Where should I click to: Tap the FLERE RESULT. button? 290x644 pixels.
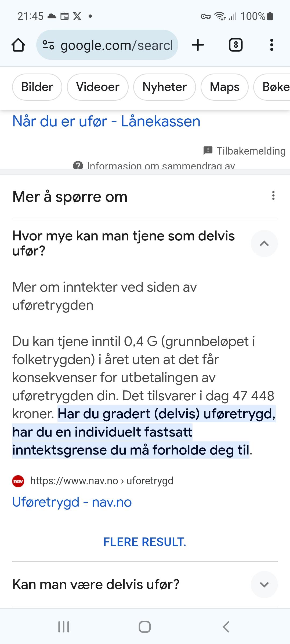[x=145, y=542]
